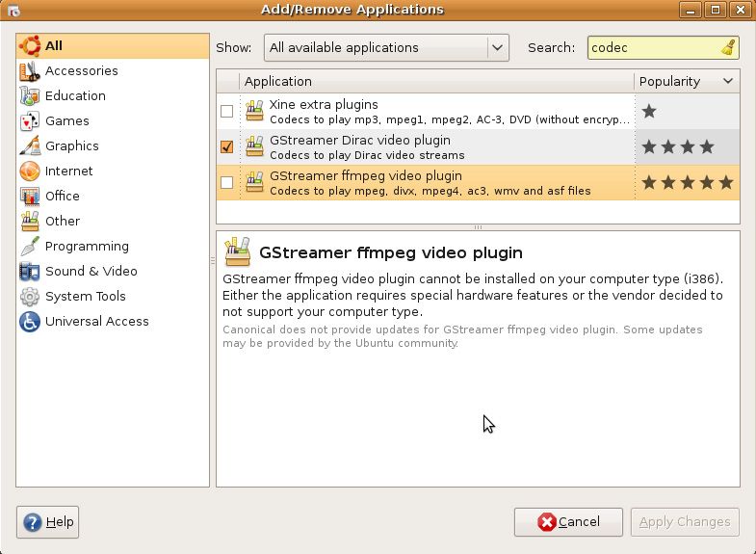Click the Apply Changes button
The width and height of the screenshot is (756, 554).
pos(685,521)
